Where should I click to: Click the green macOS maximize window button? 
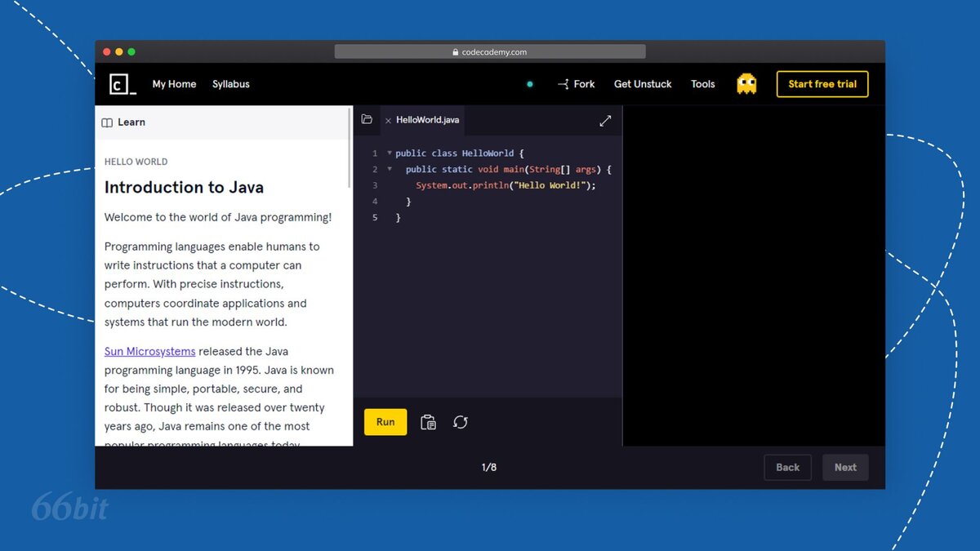(x=131, y=52)
